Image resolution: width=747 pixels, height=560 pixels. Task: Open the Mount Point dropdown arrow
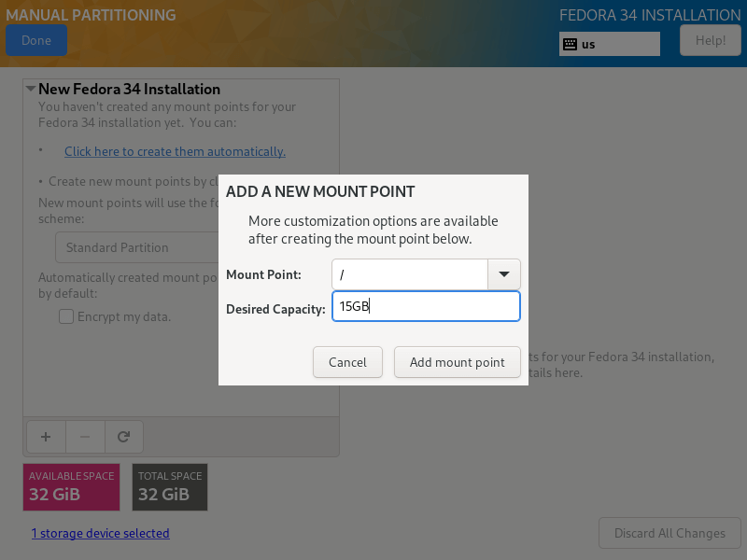[x=504, y=274]
